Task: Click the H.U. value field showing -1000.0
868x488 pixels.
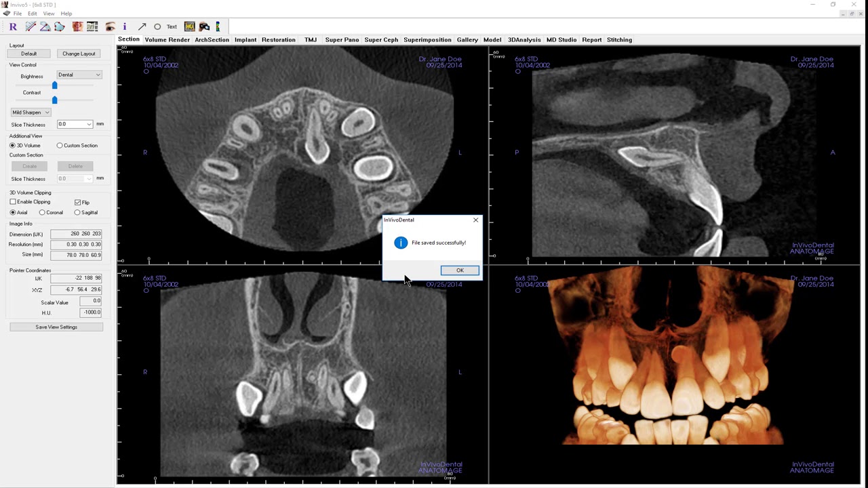Action: 90,312
